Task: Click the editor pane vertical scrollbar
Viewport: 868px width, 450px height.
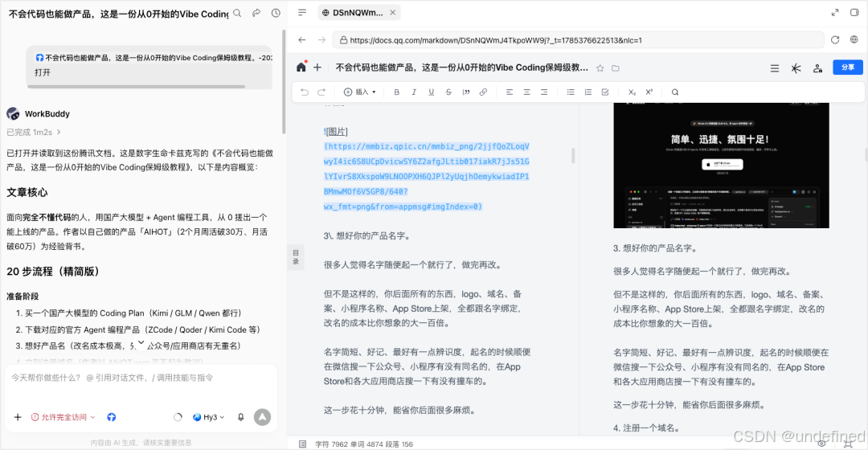Action: tap(573, 156)
